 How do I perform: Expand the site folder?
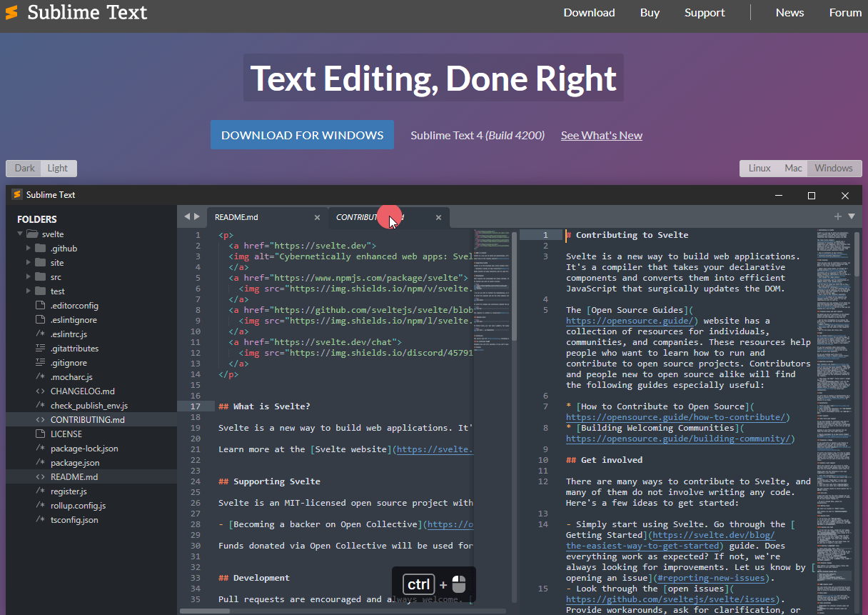click(x=29, y=263)
